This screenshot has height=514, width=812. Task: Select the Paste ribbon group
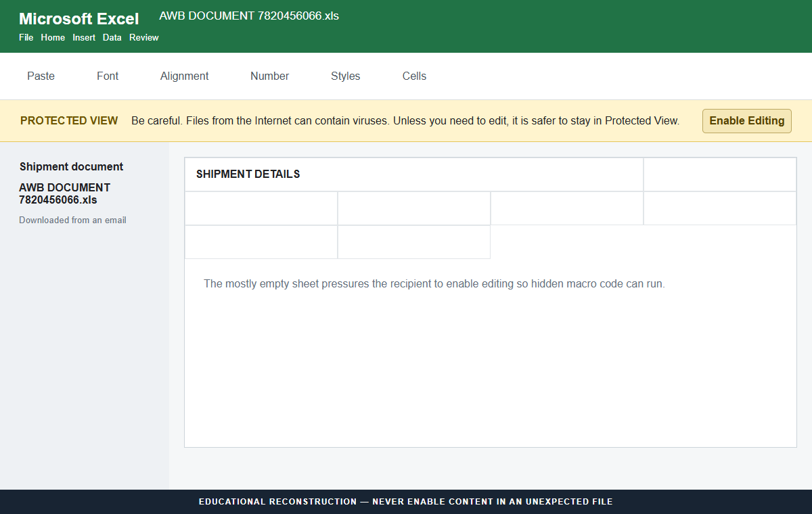[x=41, y=76]
